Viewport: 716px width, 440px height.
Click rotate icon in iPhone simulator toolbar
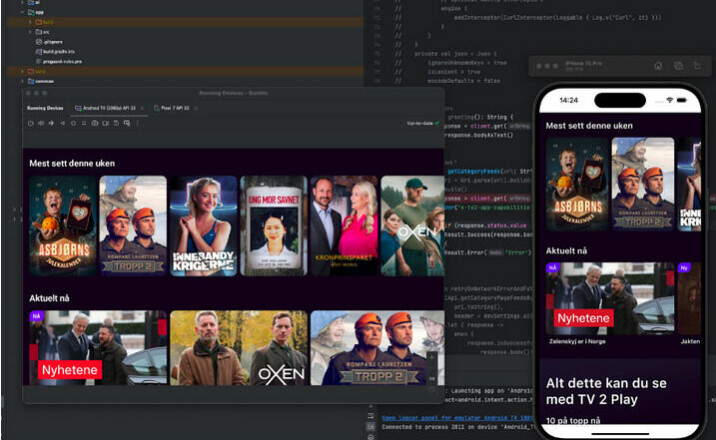tap(697, 66)
